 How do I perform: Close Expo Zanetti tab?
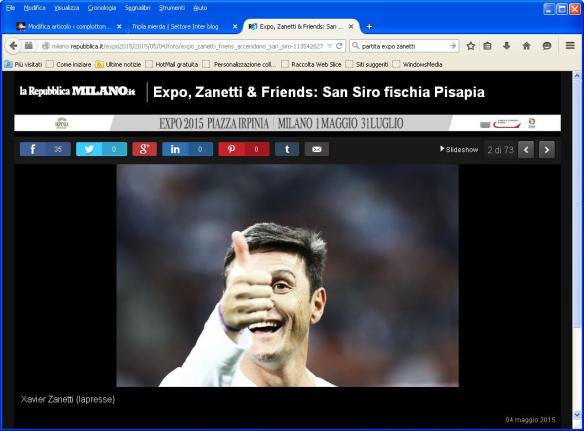[x=351, y=26]
